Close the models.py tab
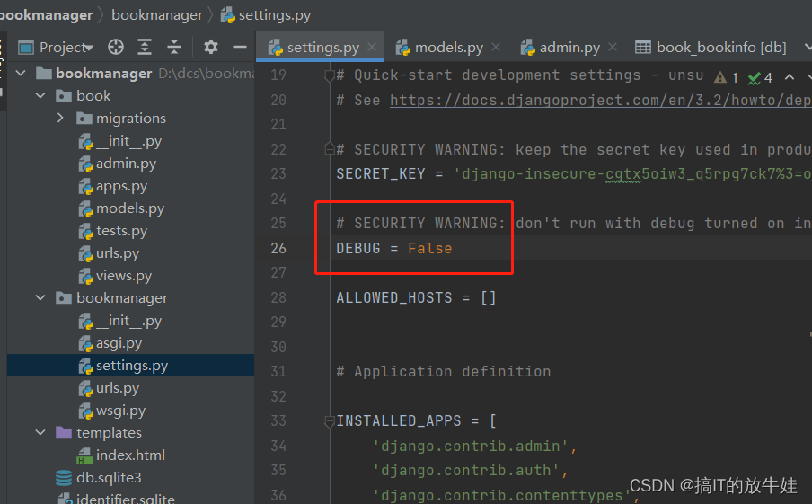 [x=496, y=47]
